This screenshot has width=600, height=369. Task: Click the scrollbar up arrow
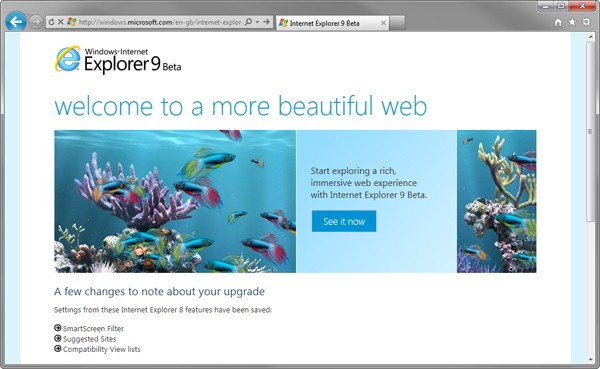[x=590, y=37]
